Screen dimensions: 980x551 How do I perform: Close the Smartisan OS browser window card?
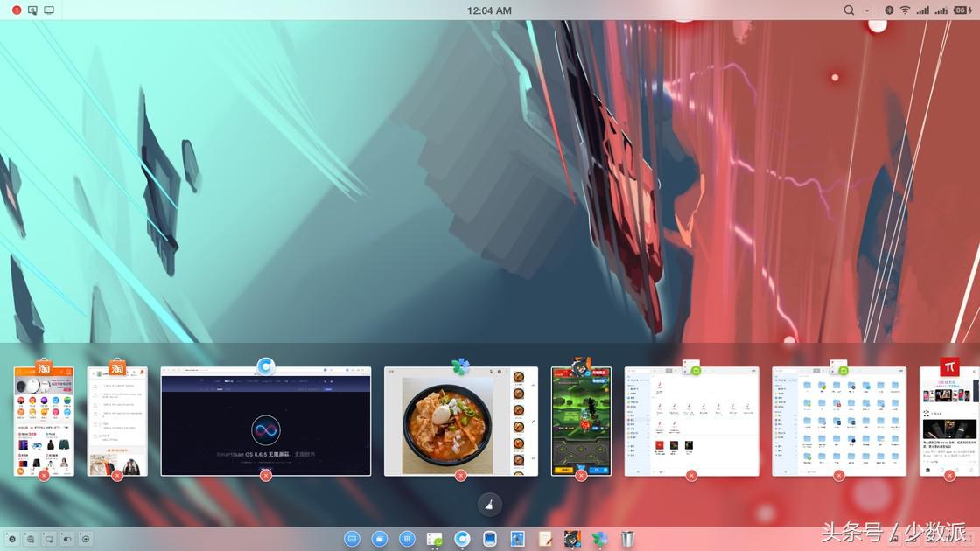click(266, 476)
